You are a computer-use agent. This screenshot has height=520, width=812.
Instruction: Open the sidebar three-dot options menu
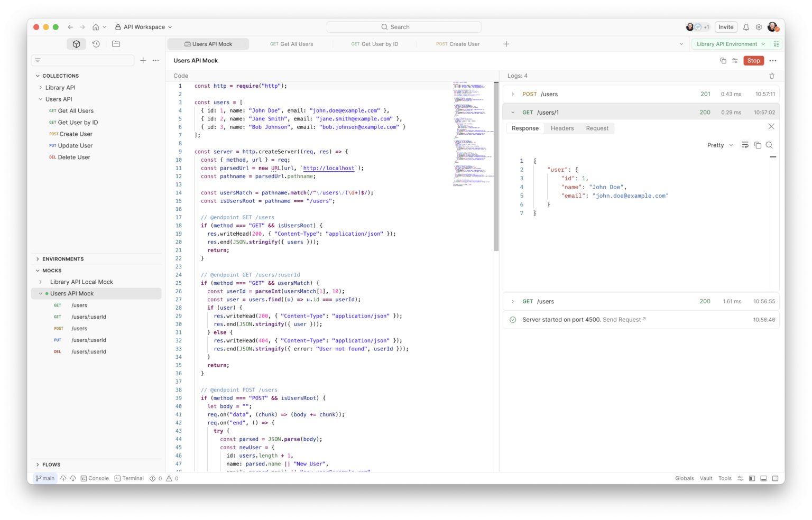156,60
